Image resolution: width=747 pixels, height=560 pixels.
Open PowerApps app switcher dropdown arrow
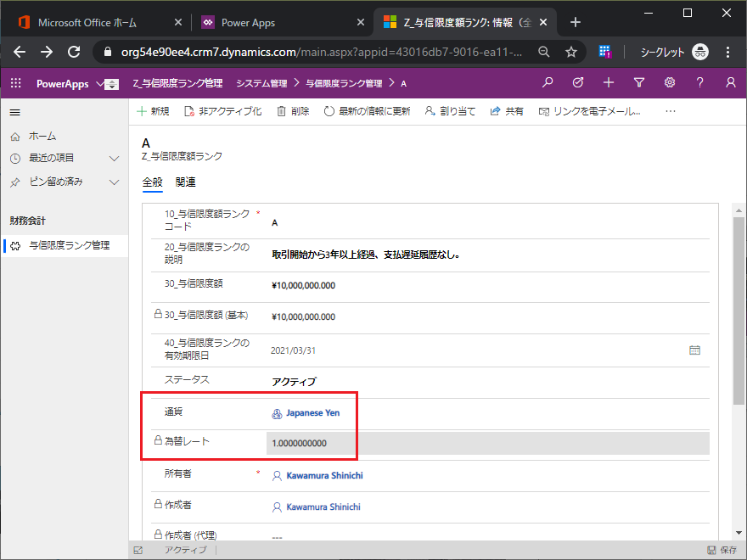100,84
